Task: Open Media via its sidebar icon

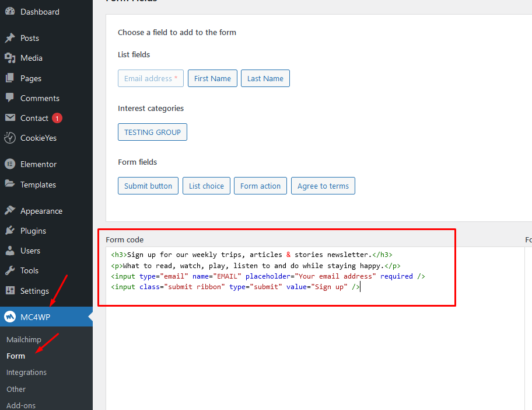Action: pyautogui.click(x=10, y=58)
